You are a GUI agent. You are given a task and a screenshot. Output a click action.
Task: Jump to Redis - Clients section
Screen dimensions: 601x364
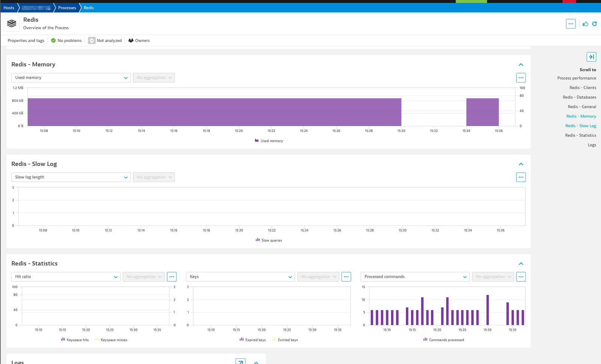(583, 87)
